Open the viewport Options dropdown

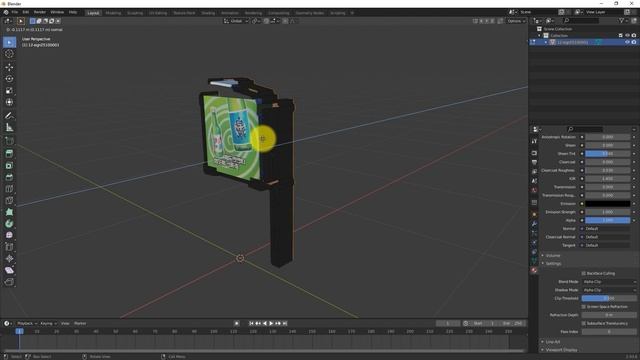[516, 21]
